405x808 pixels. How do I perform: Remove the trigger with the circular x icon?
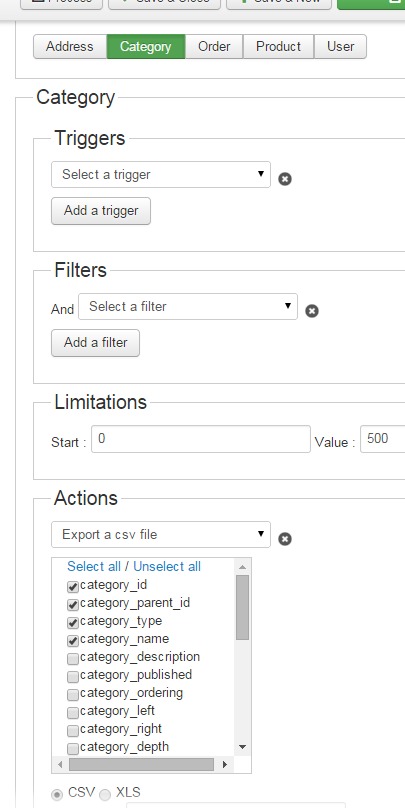[x=285, y=179]
